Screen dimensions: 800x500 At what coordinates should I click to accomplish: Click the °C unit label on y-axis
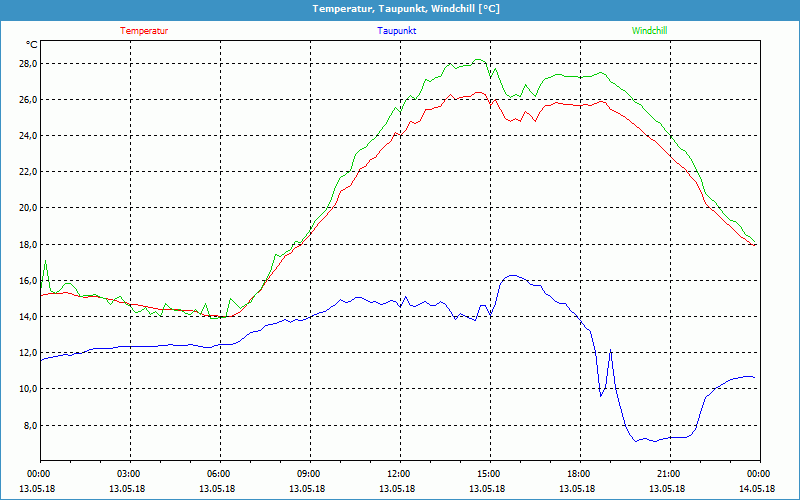pos(32,45)
